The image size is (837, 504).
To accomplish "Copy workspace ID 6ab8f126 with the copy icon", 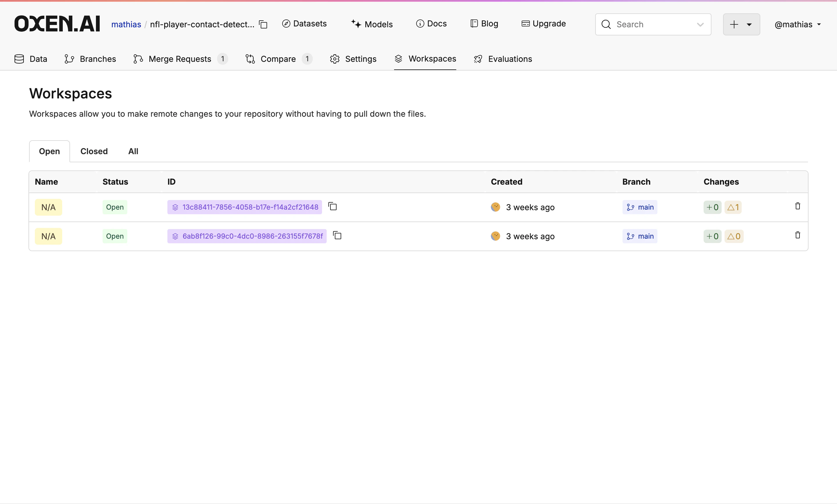I will coord(337,235).
